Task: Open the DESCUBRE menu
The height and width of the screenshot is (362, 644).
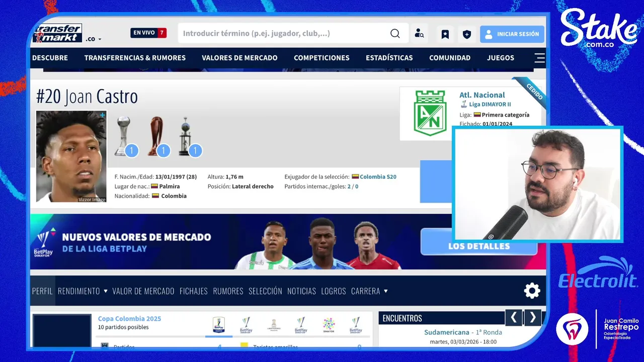Action: 50,58
